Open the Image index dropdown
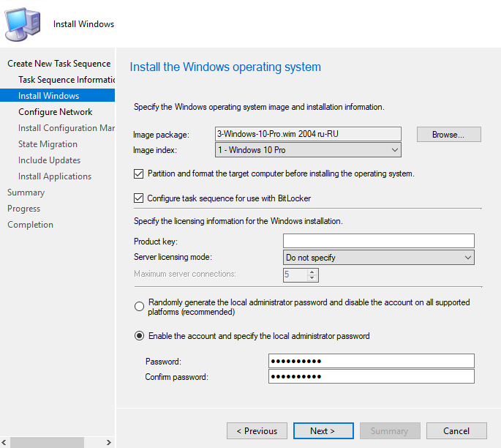The height and width of the screenshot is (448, 501). click(x=308, y=150)
